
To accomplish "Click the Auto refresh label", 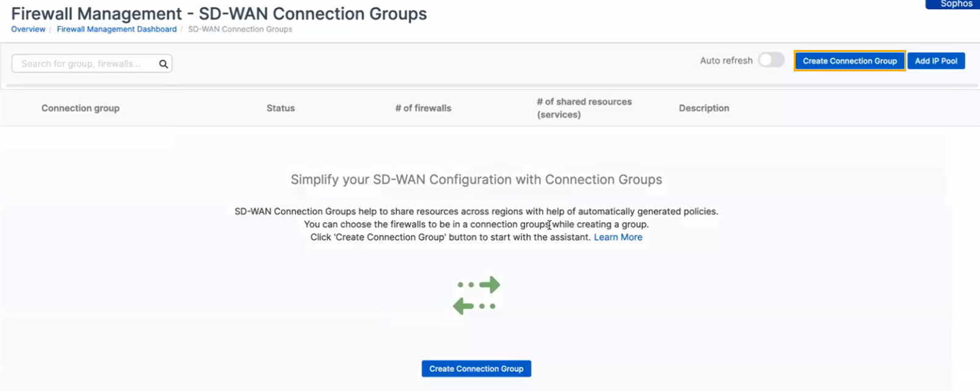I will 726,60.
